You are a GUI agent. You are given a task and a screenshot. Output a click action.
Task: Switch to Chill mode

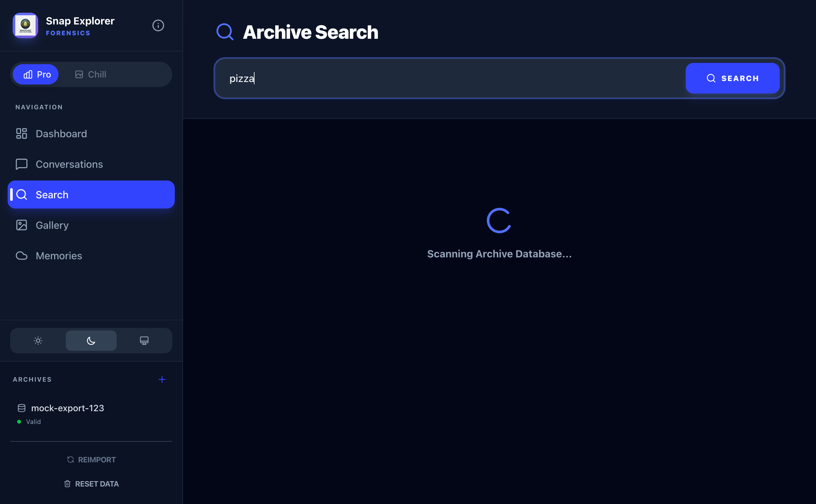click(91, 74)
